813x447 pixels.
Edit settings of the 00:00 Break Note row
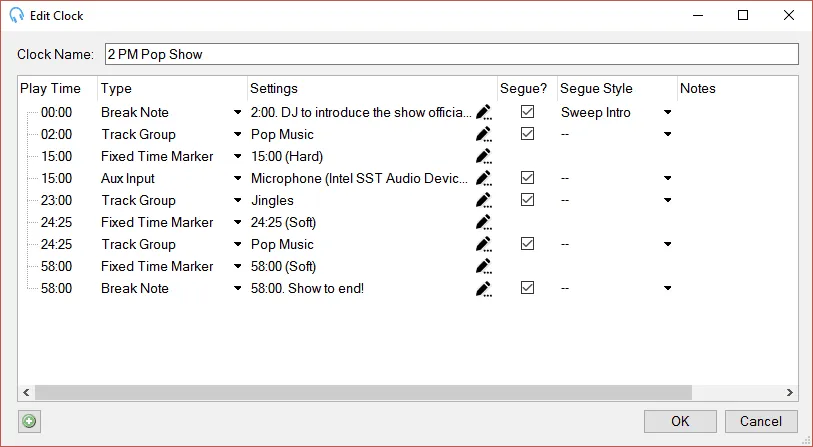coord(483,113)
